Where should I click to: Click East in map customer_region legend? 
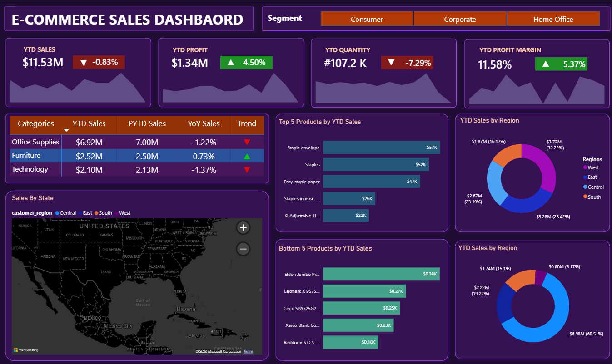click(85, 213)
